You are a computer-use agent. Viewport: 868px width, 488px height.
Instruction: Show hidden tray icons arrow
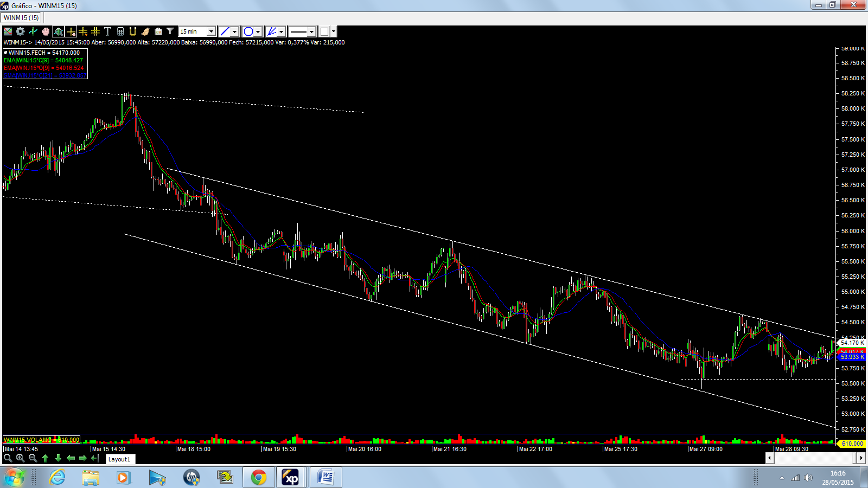tap(782, 478)
